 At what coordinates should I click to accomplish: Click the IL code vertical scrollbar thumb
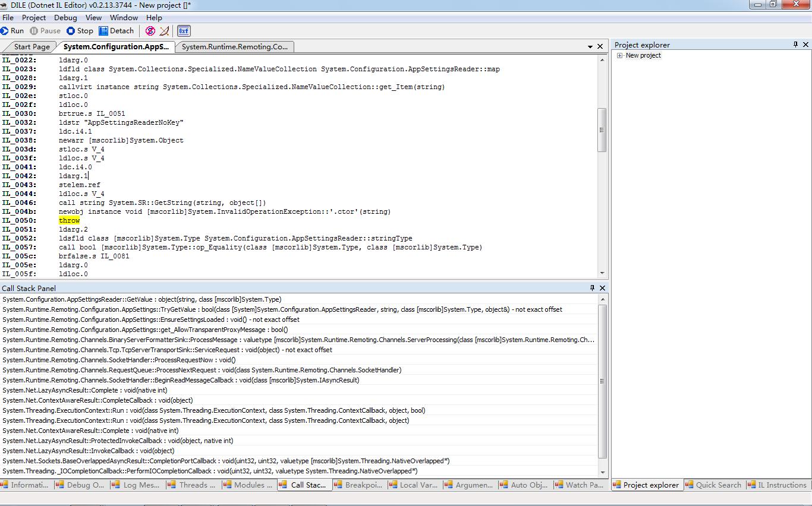click(602, 130)
